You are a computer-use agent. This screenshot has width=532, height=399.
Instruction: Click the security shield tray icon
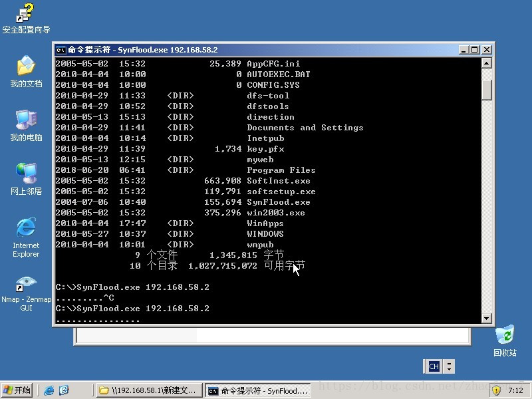coord(496,390)
